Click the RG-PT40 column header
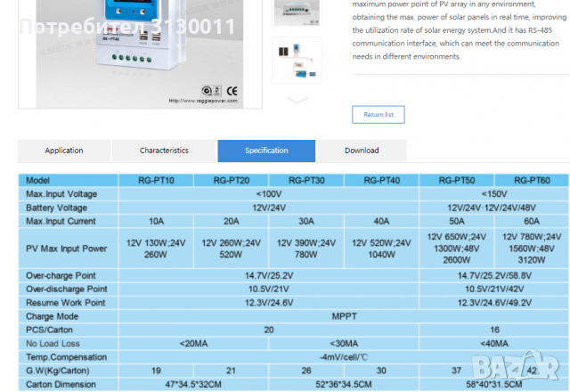The image size is (570, 392). [381, 181]
